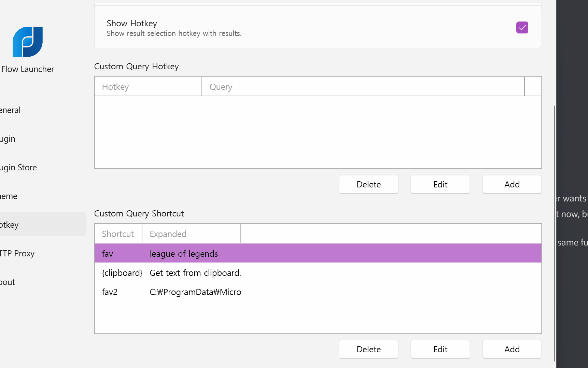
Task: Click 'league of legends' expanded value
Action: (x=184, y=254)
